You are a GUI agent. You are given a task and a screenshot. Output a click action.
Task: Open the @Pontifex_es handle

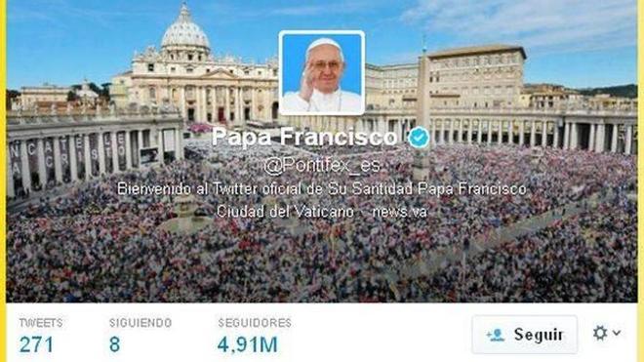click(322, 166)
